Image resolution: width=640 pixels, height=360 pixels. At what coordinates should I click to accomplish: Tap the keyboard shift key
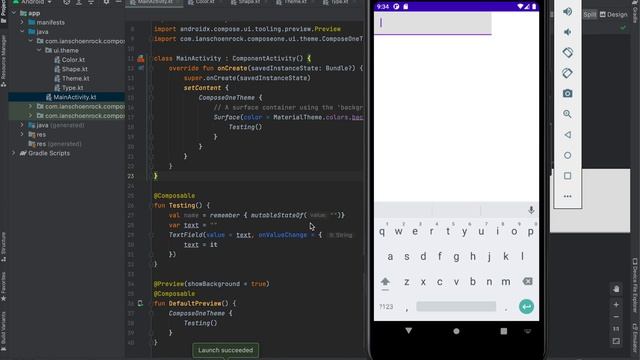385,282
